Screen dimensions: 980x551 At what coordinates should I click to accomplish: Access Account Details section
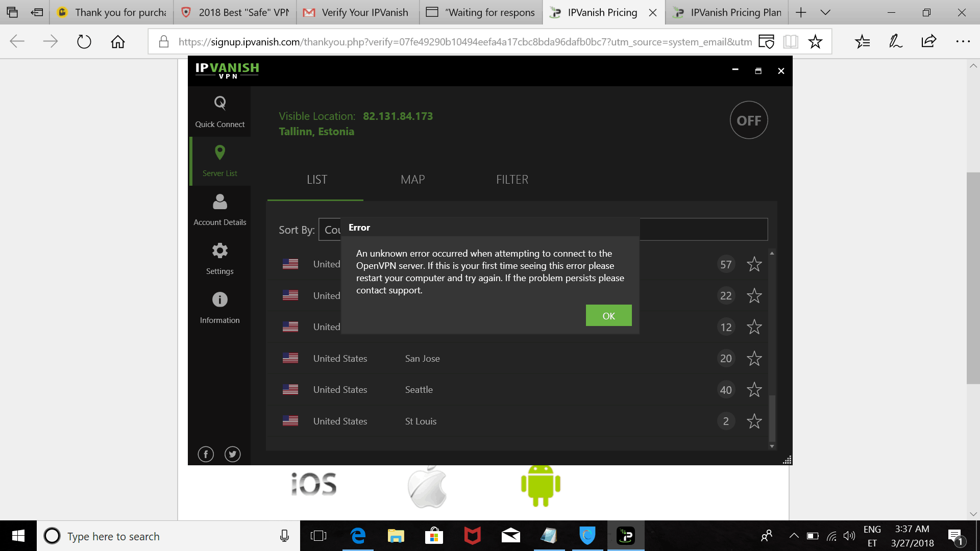[219, 210]
